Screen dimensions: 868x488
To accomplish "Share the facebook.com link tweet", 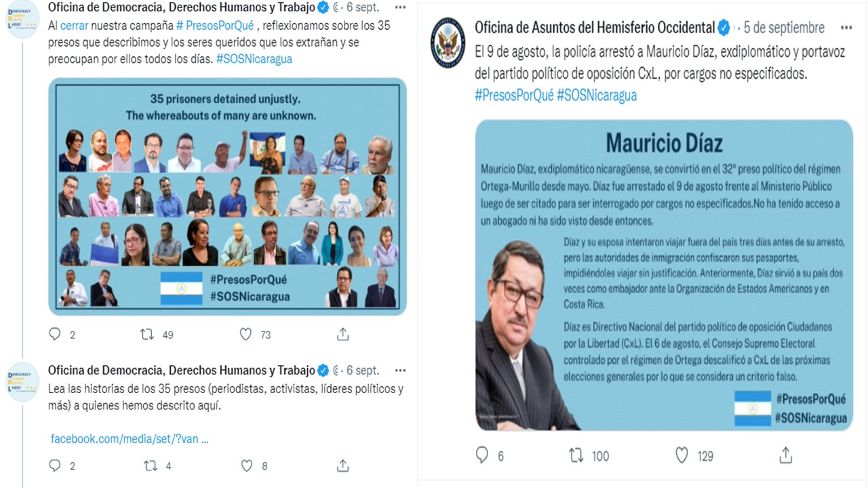I will click(x=343, y=466).
